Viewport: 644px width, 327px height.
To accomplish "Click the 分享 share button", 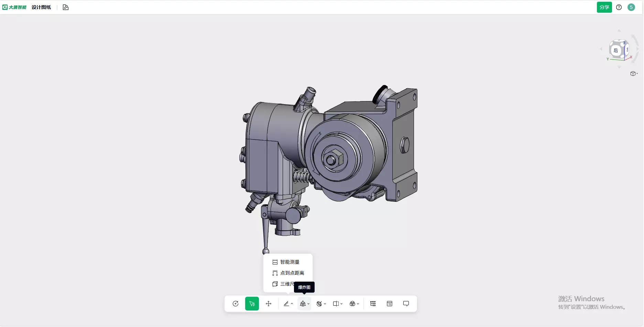I will [x=604, y=7].
